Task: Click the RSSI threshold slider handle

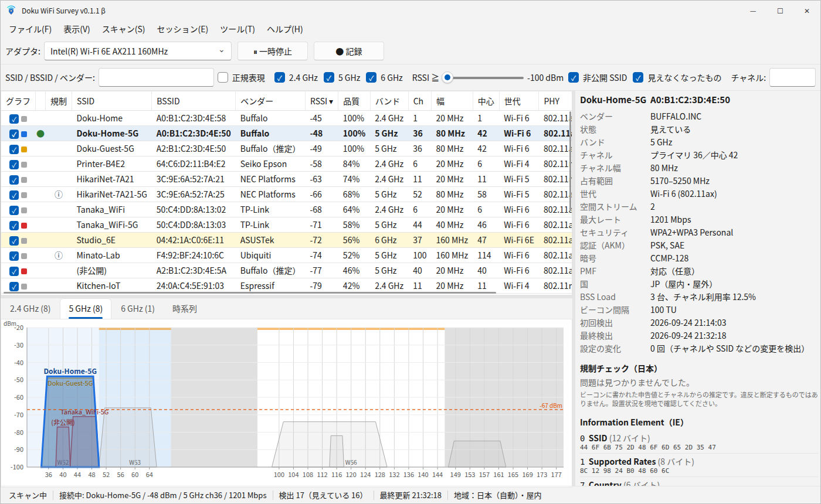Action: 448,77
